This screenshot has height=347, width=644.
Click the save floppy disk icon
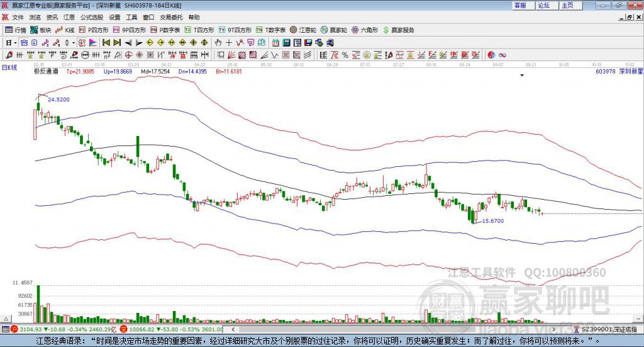point(308,43)
